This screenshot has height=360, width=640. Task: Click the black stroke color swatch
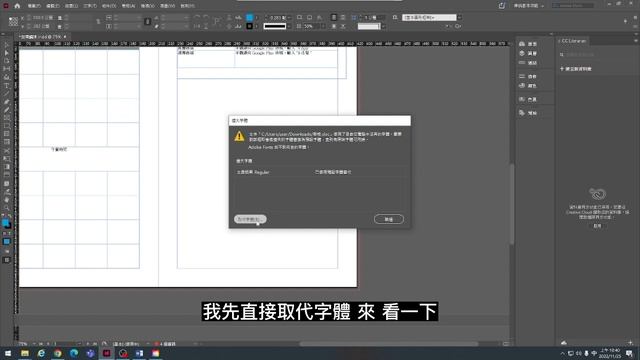249,26
